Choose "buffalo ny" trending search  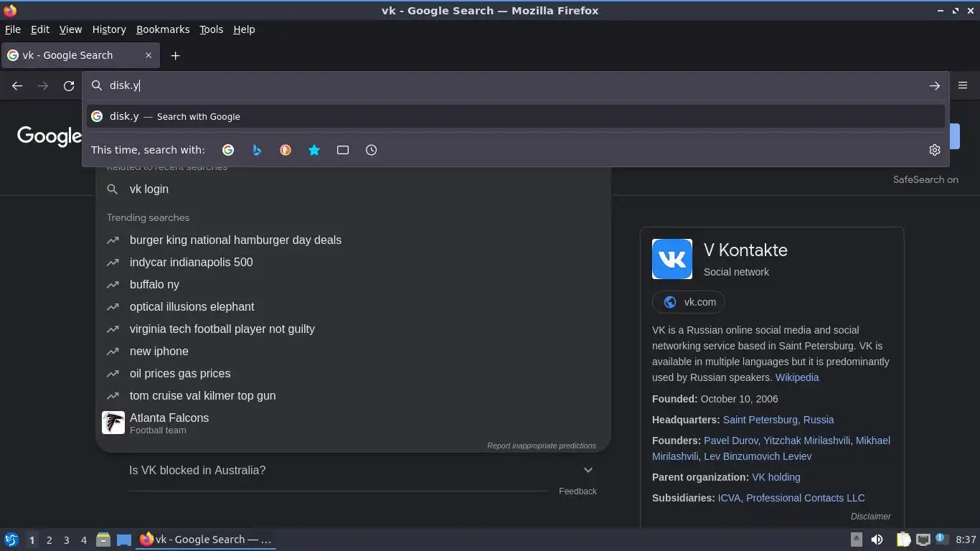pos(154,284)
